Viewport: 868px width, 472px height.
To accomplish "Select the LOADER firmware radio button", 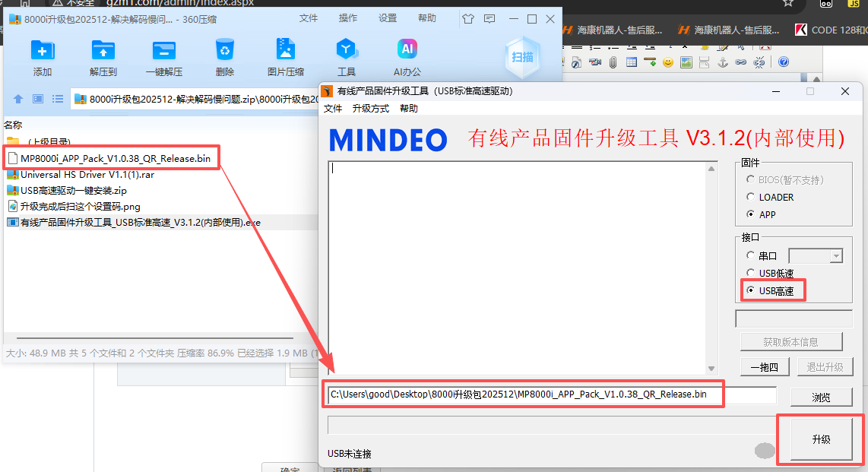I will pyautogui.click(x=751, y=197).
